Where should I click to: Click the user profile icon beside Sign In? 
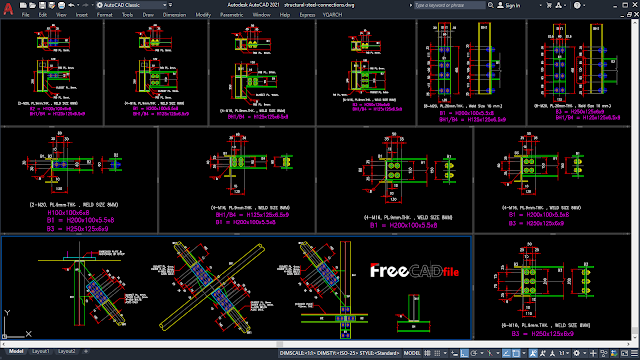click(x=500, y=5)
